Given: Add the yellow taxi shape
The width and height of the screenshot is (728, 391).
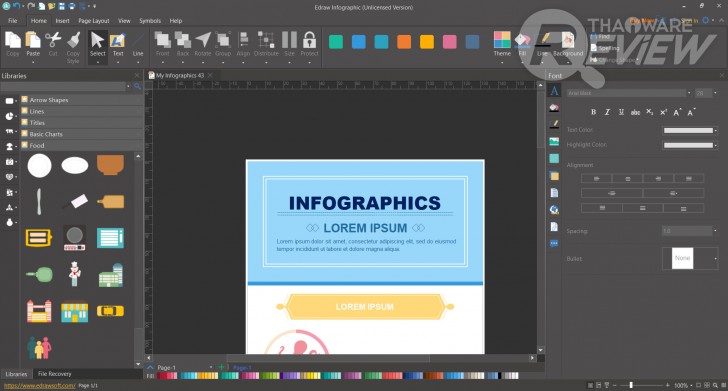Looking at the screenshot, I should (x=110, y=311).
